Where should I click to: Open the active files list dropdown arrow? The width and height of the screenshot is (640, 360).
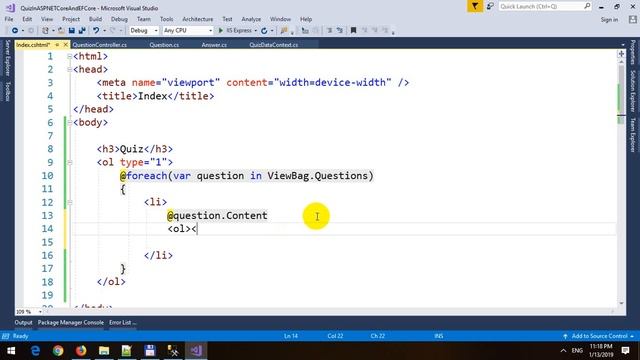pyautogui.click(x=623, y=45)
